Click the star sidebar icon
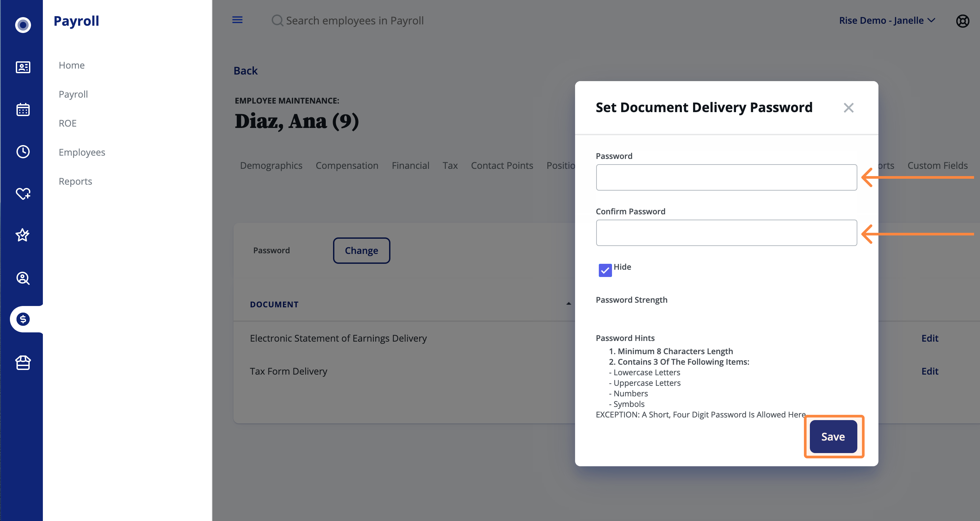This screenshot has width=980, height=521. pyautogui.click(x=23, y=235)
